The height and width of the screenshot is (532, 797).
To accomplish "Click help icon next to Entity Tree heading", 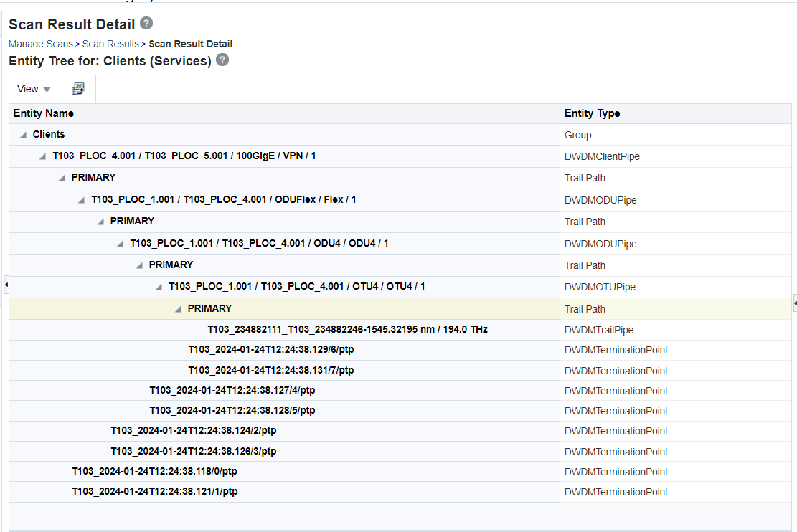I will coord(222,61).
